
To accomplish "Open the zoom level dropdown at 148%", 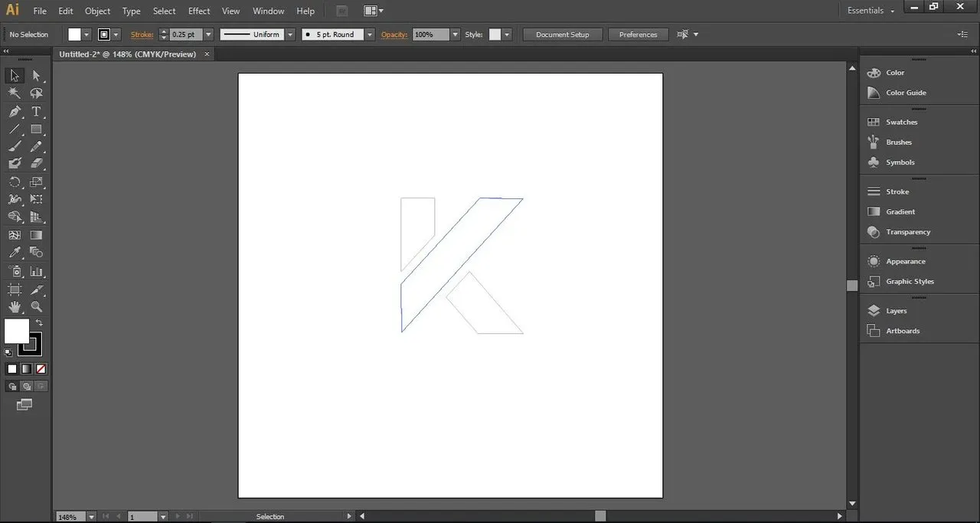I will click(x=91, y=517).
